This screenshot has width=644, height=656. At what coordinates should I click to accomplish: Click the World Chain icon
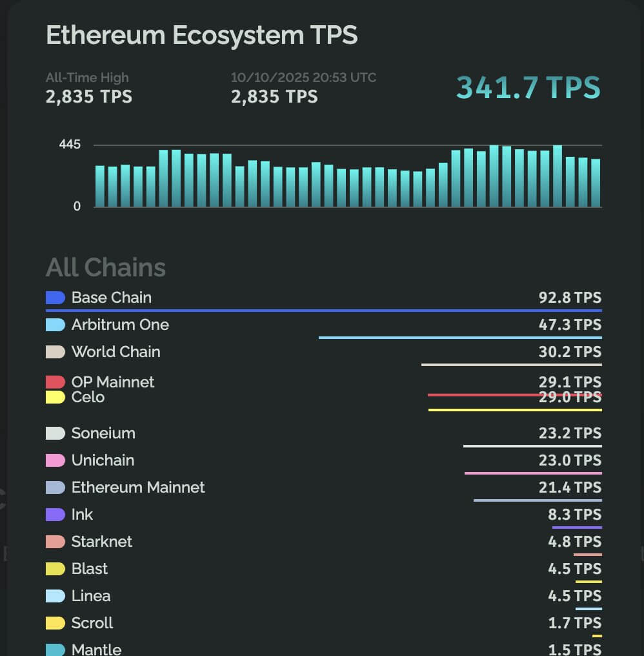pyautogui.click(x=54, y=351)
